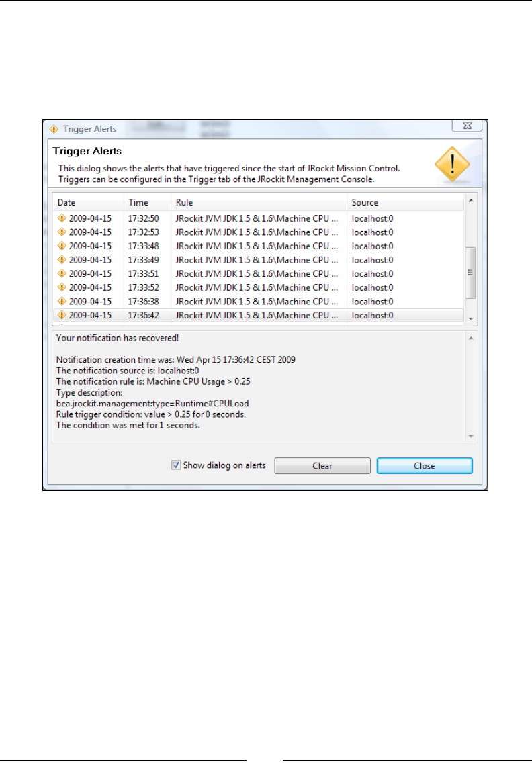Click the alert icon for the 17:33:48 entry
Screen dimensions: 532x767
pyautogui.click(x=62, y=246)
